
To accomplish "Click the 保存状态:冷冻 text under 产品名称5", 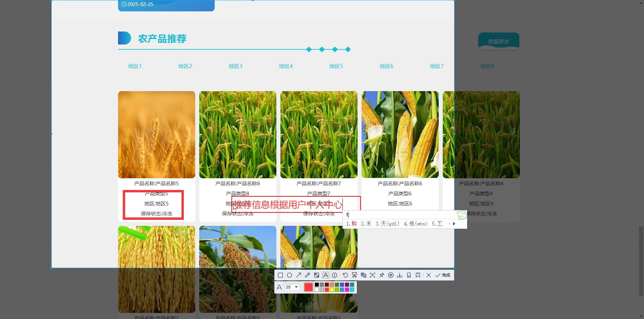I will point(157,214).
